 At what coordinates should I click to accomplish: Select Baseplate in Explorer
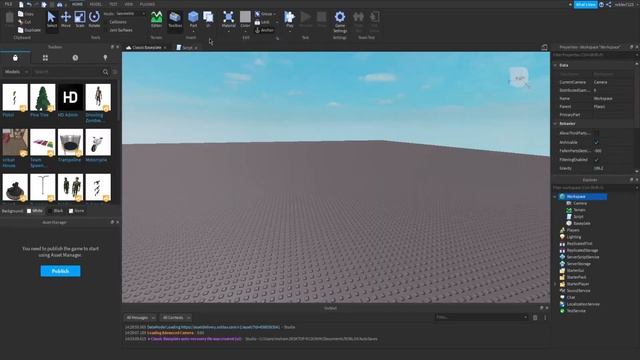click(582, 224)
